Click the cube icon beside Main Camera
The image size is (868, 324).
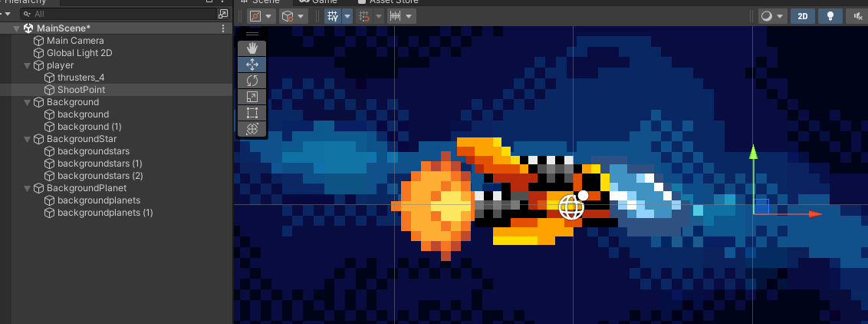38,41
